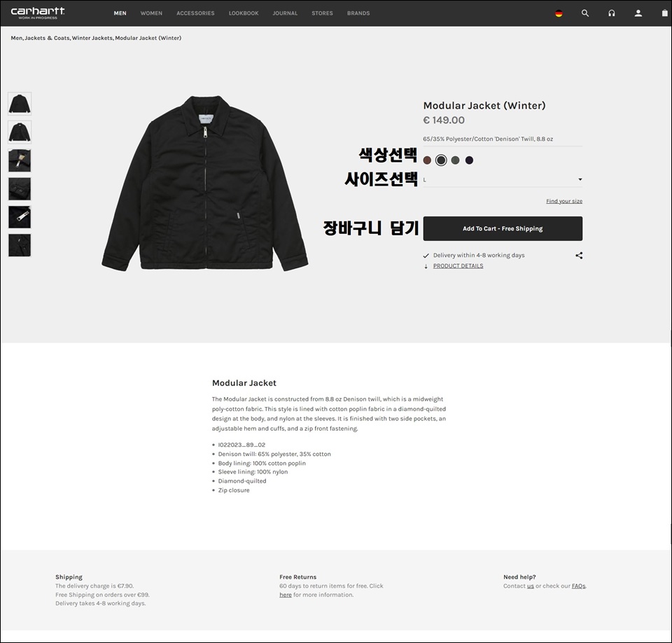Screen dimensions: 672x643
Task: Select the black color swatch
Action: (x=441, y=160)
